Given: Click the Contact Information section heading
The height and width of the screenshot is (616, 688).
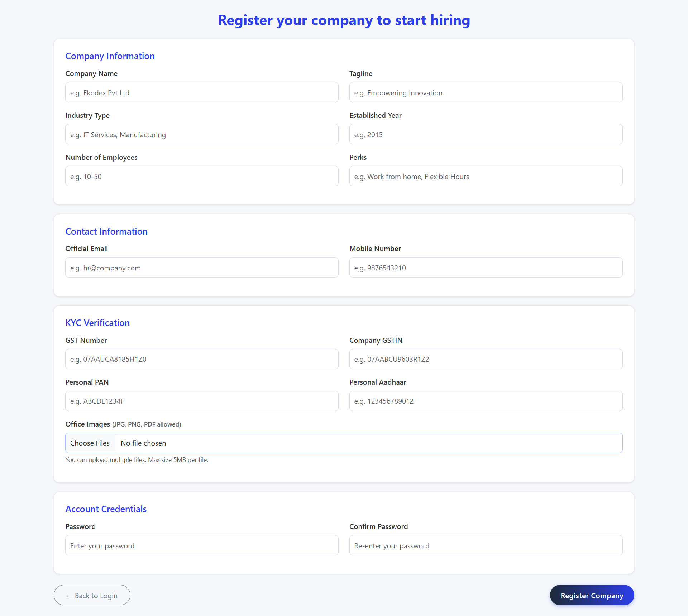Looking at the screenshot, I should 106,231.
